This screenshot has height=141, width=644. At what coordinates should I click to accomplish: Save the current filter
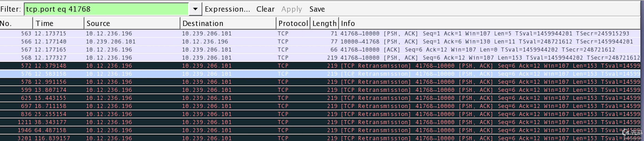coord(317,9)
